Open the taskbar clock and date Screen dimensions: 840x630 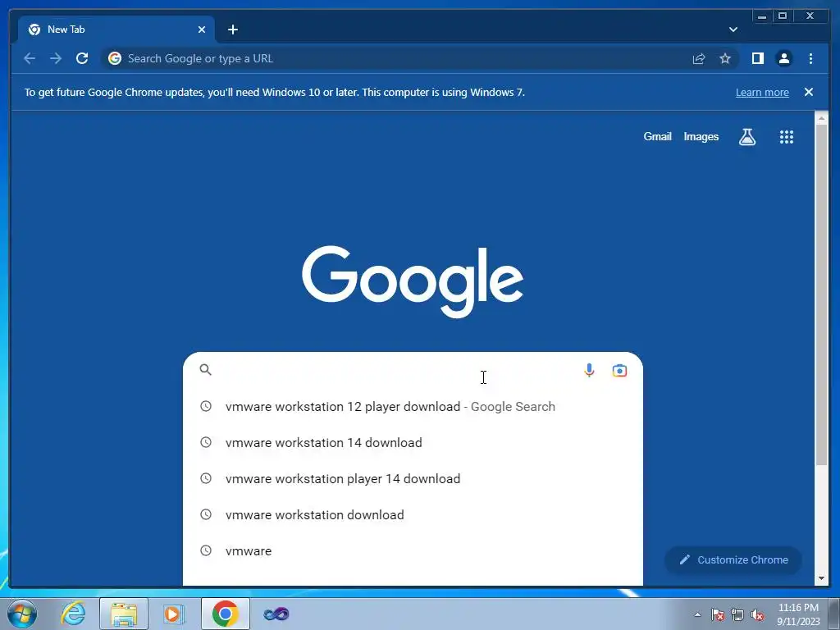pyautogui.click(x=798, y=614)
